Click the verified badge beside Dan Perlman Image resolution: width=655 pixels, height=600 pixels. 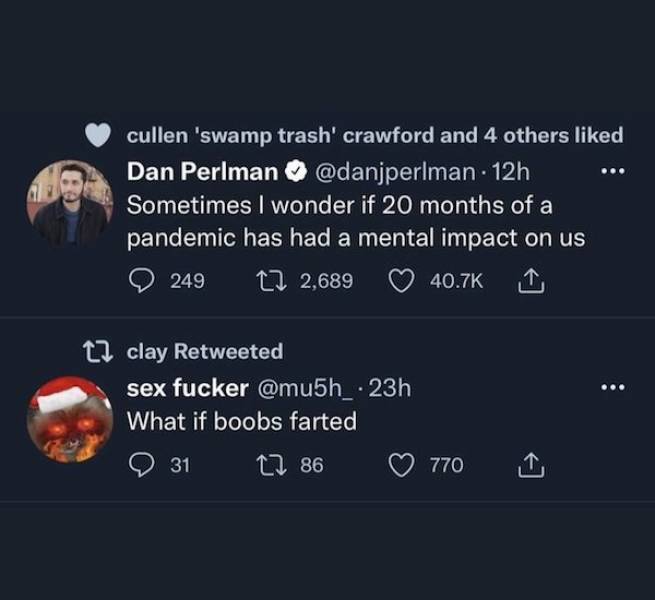pos(296,172)
